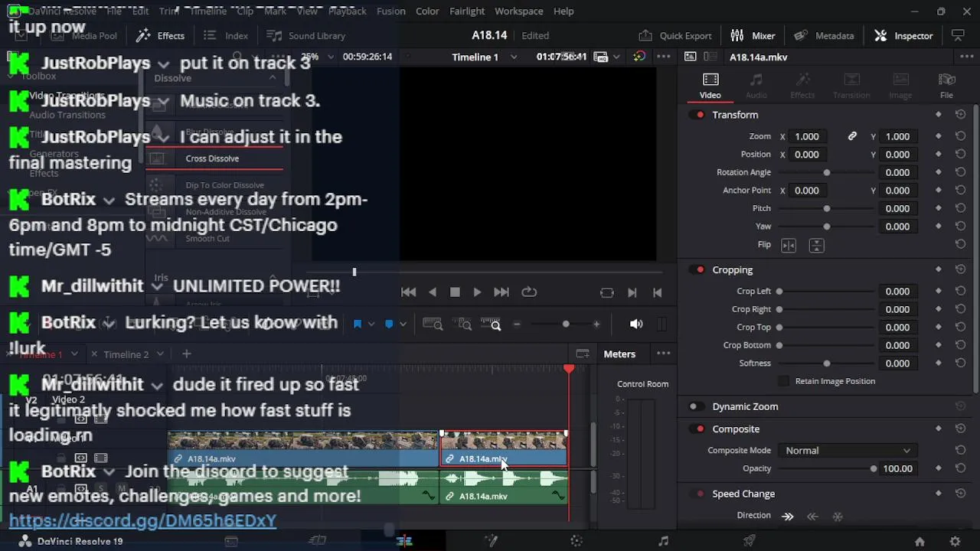Play the timeline forward

[x=477, y=292]
